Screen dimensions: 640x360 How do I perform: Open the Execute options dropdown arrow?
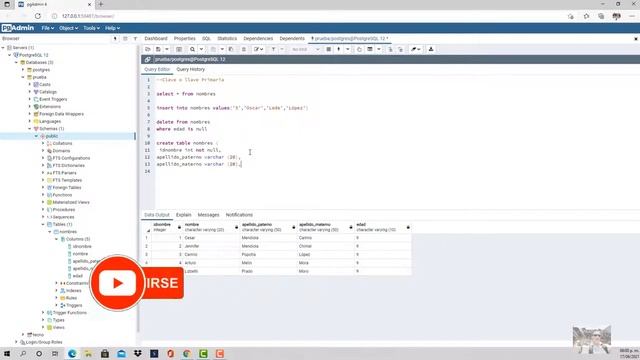347,49
